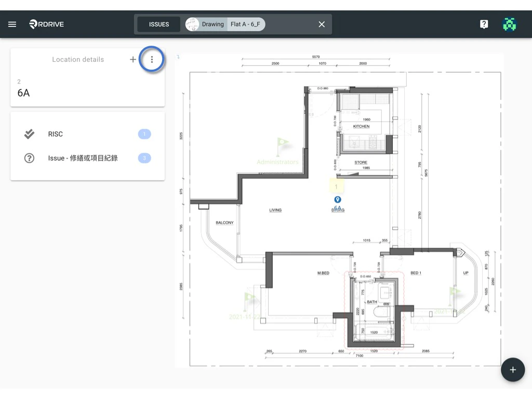Screen dimensions: 532x399
Task: Add a new location detail with plus
Action: [x=133, y=60]
